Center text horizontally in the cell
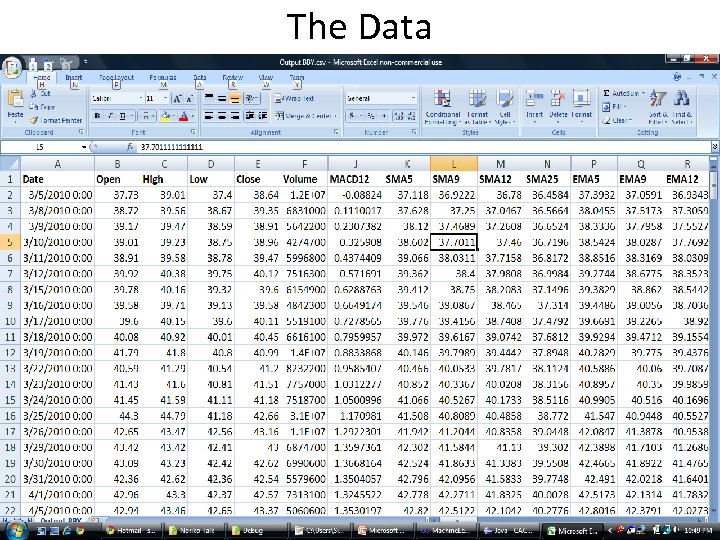720x540 pixels. [222, 116]
